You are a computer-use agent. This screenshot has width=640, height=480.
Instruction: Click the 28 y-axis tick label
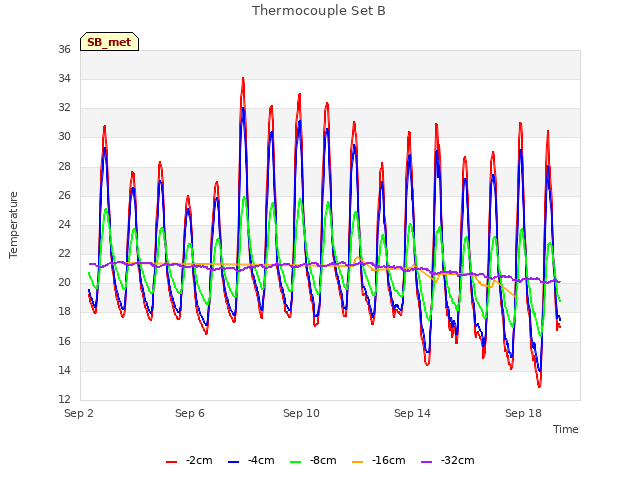(x=64, y=167)
